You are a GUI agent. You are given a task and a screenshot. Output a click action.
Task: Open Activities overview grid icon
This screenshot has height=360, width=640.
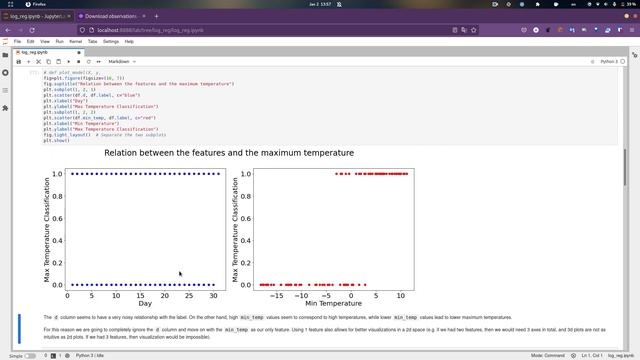pos(11,4)
